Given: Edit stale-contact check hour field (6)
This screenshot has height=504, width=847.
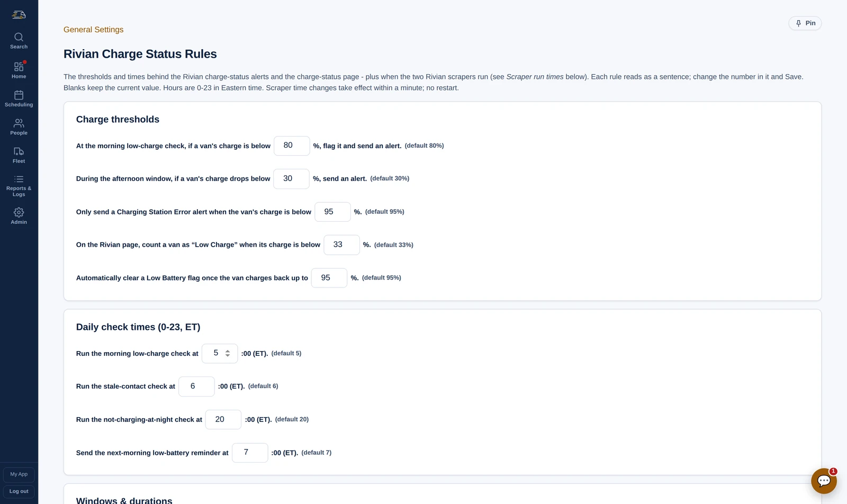Looking at the screenshot, I should click(196, 386).
